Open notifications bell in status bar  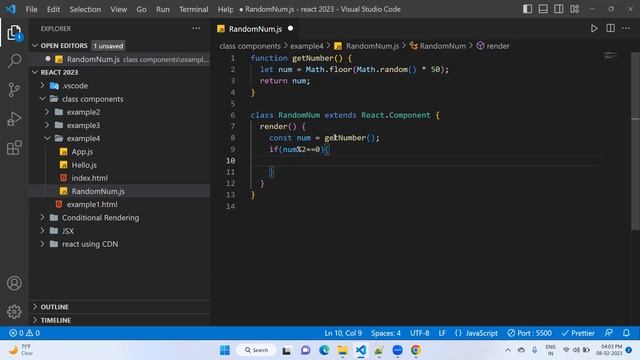pyautogui.click(x=627, y=333)
